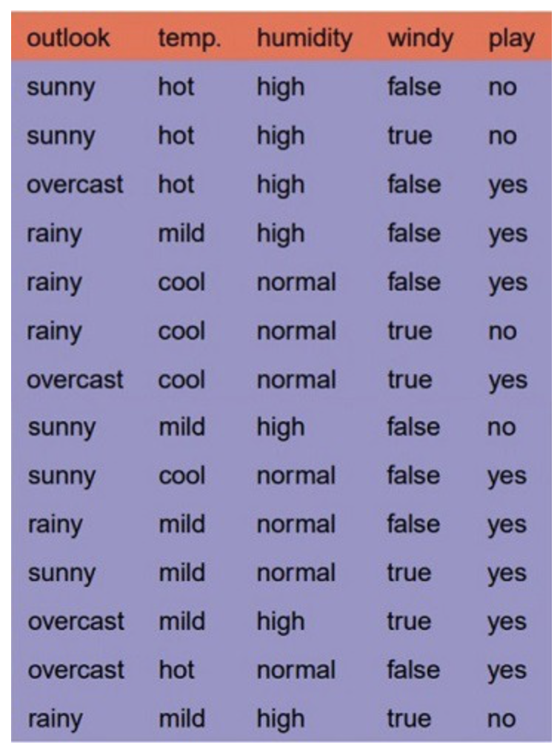The height and width of the screenshot is (753, 560).
Task: Select 'yes' in the overcast, hot, high row
Action: pos(507,185)
